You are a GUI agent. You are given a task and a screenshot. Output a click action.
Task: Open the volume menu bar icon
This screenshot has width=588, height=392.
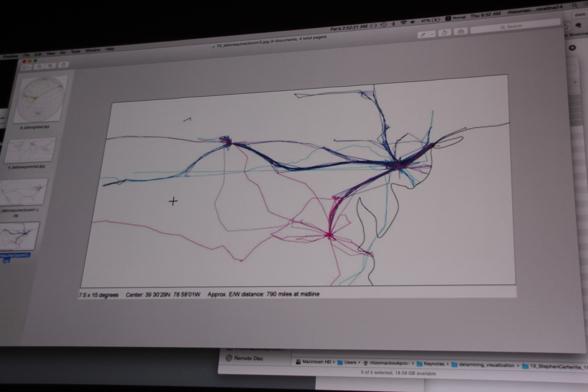pos(413,22)
